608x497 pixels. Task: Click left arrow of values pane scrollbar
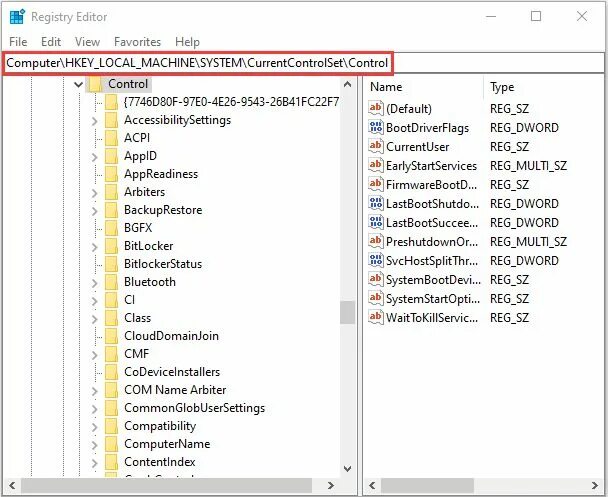(372, 485)
